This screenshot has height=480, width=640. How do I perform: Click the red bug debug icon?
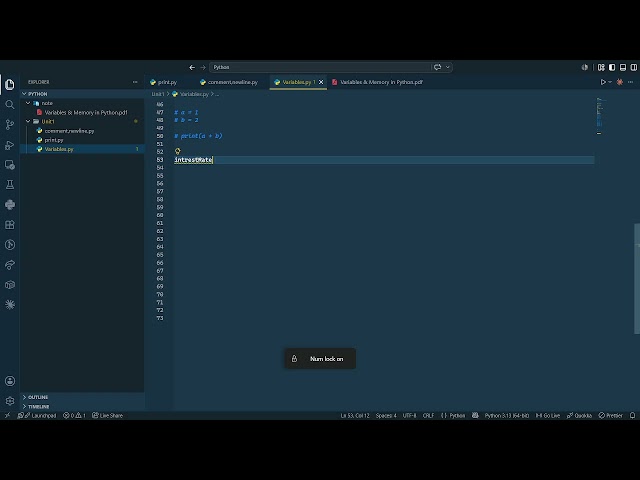[x=620, y=82]
